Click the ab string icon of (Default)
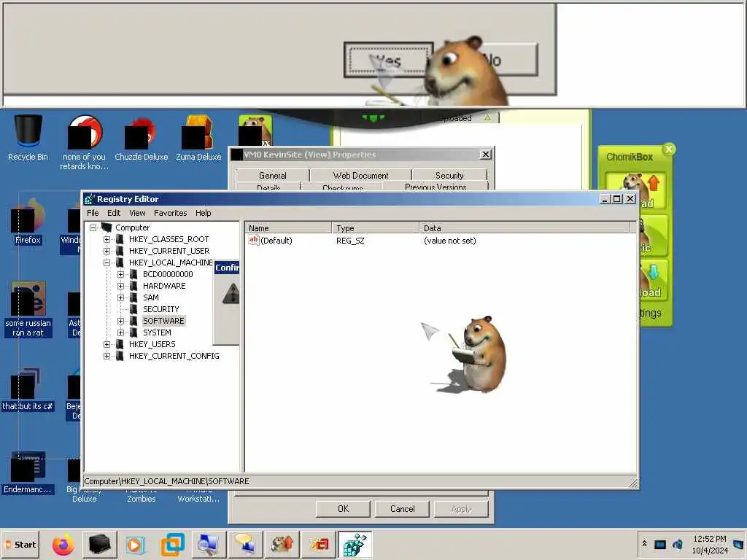This screenshot has width=747, height=560. 253,241
